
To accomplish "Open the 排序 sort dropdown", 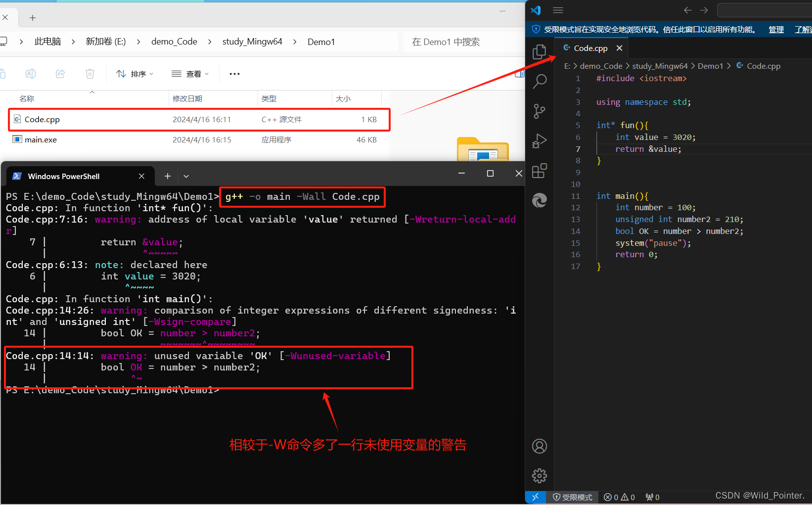I will click(x=135, y=73).
